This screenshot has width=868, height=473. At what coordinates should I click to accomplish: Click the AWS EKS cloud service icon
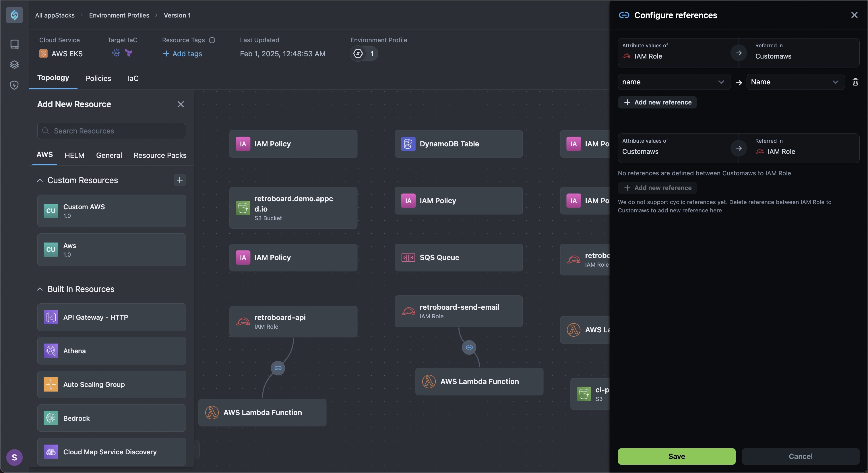(43, 54)
